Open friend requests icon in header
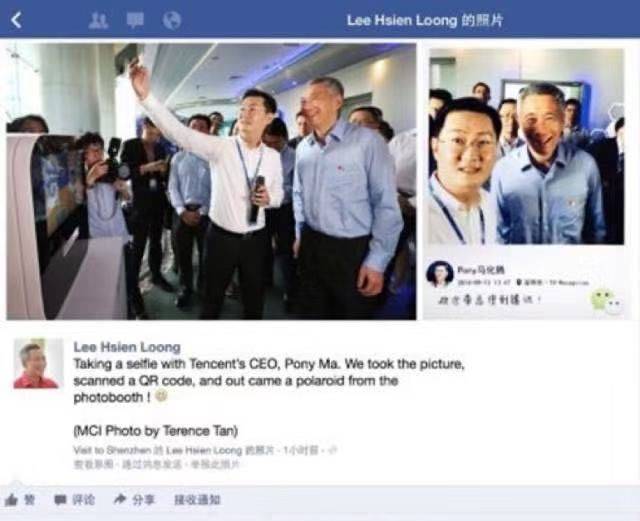The image size is (640, 521). [98, 20]
